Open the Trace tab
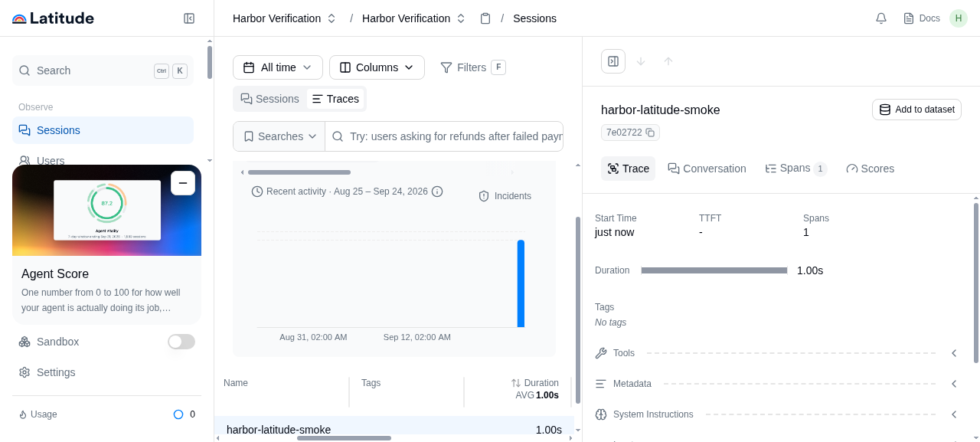Screen dimensions: 980x442 (628, 169)
